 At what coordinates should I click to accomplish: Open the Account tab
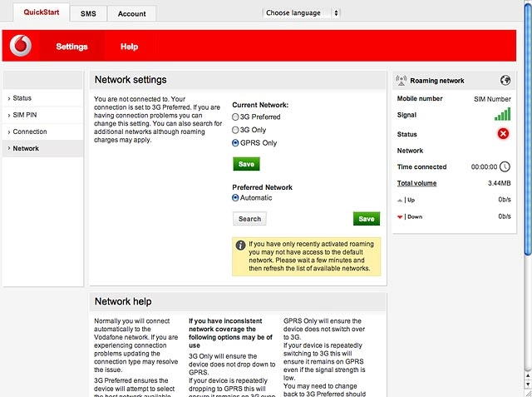tap(131, 14)
